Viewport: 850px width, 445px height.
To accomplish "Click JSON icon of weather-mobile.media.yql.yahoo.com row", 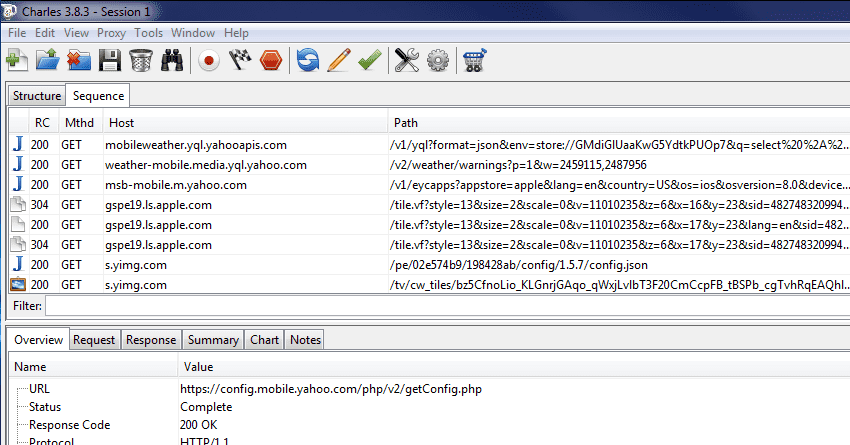I will click(x=18, y=165).
